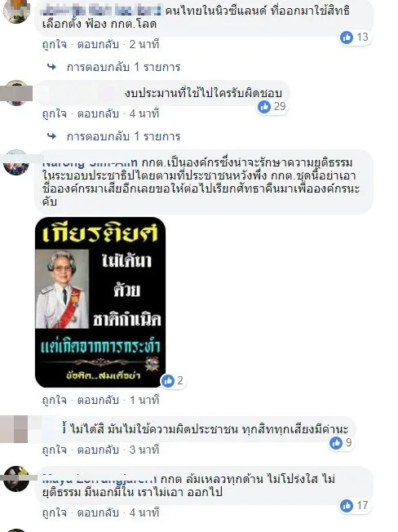Open avatar of New Zealand comment author
Image resolution: width=398 pixels, height=532 pixels.
click(16, 11)
